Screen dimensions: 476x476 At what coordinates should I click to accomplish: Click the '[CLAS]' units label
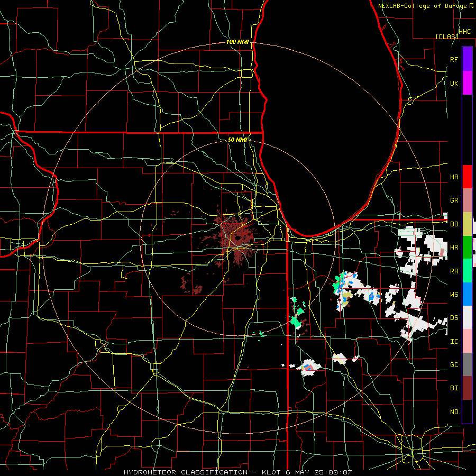[447, 36]
